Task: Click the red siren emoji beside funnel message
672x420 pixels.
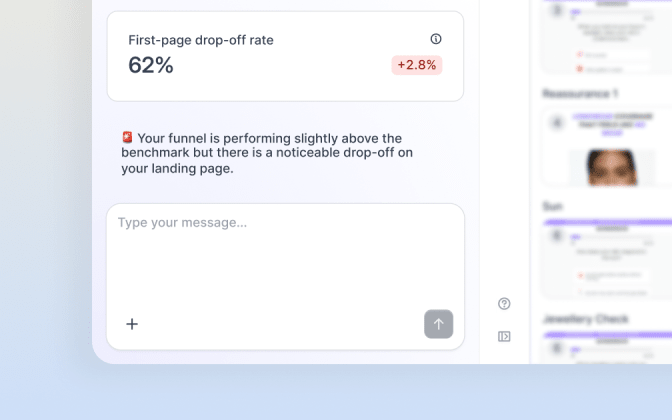Action: pos(127,137)
